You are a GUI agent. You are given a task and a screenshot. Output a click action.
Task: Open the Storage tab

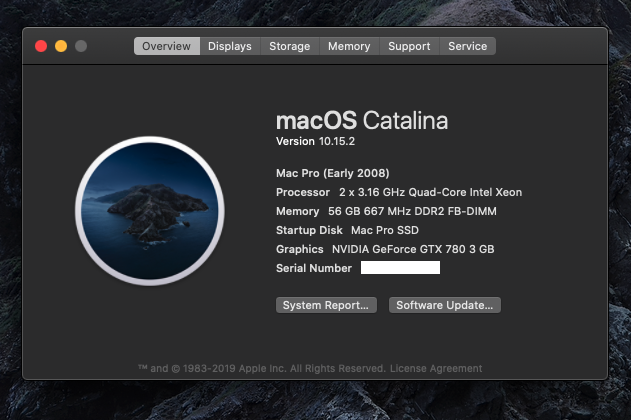pyautogui.click(x=290, y=46)
